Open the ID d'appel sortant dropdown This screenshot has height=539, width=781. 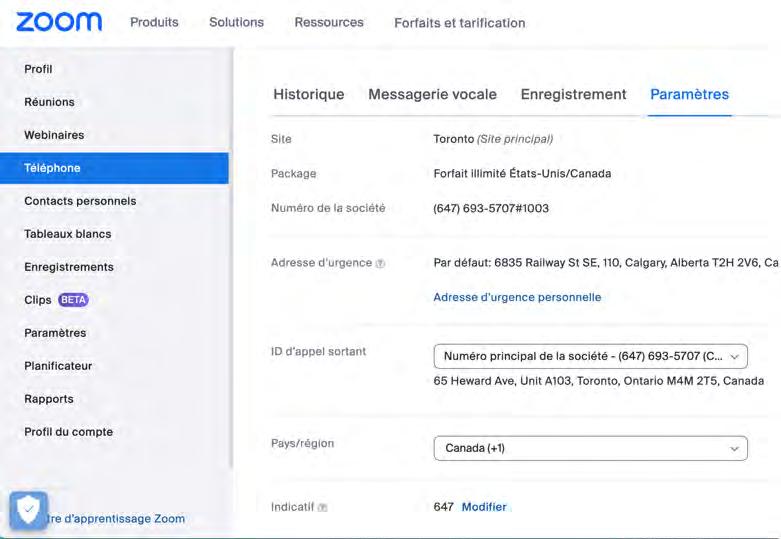coord(590,356)
